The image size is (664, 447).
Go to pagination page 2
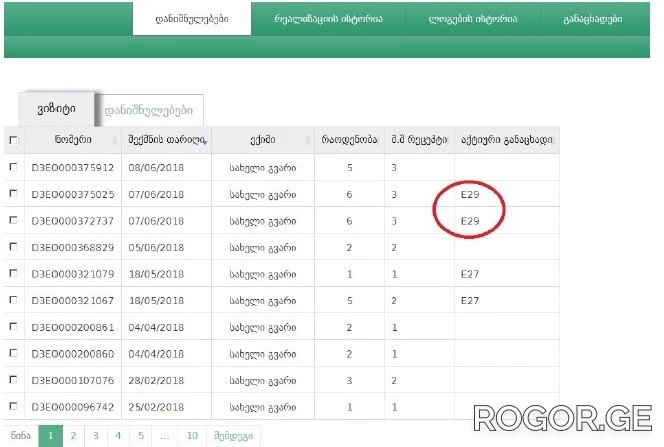[x=73, y=436]
